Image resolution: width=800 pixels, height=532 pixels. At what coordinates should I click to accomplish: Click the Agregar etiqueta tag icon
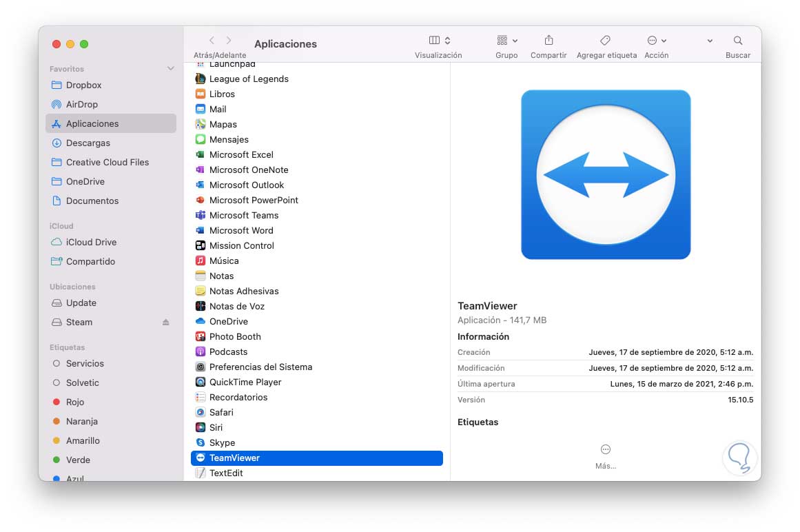[x=605, y=40]
